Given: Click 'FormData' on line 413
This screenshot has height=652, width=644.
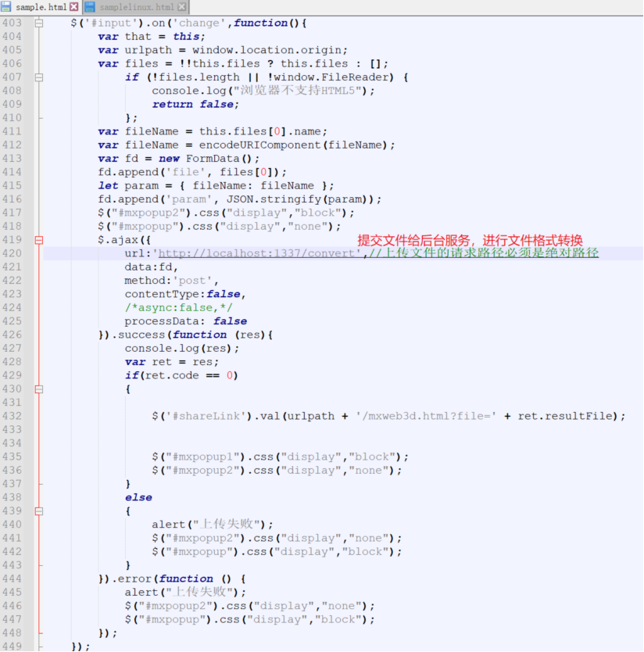Looking at the screenshot, I should point(213,159).
